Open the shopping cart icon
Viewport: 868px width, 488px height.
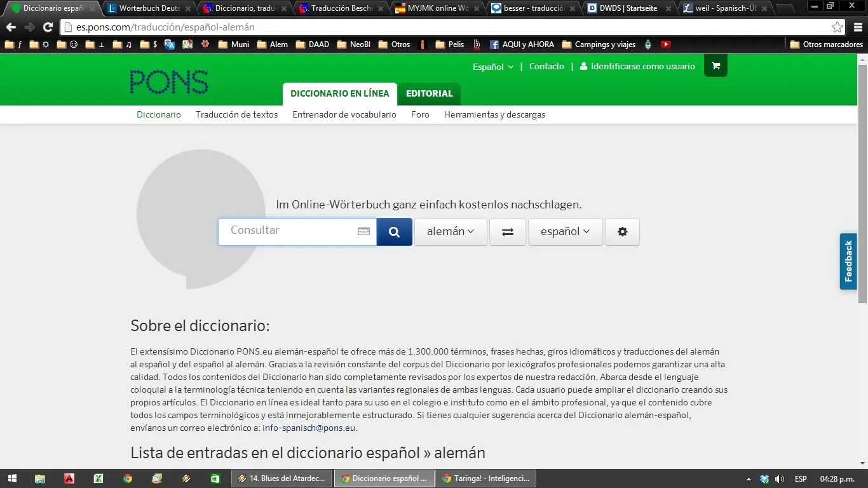pos(715,66)
